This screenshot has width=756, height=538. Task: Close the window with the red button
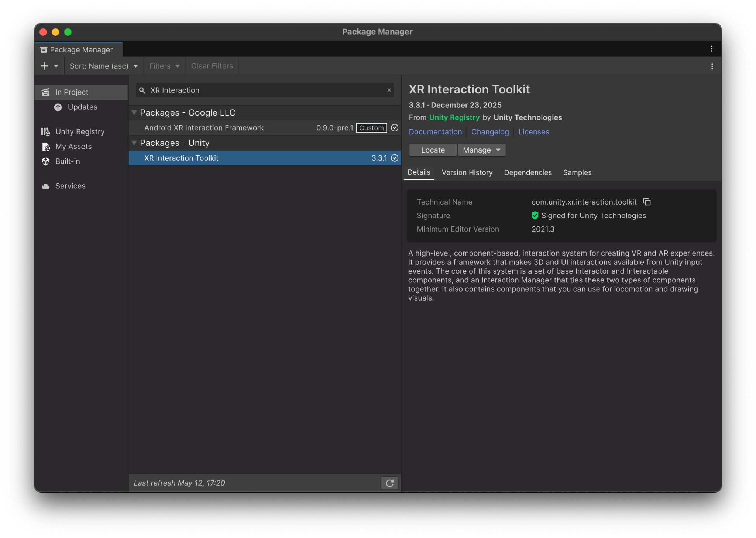click(43, 32)
